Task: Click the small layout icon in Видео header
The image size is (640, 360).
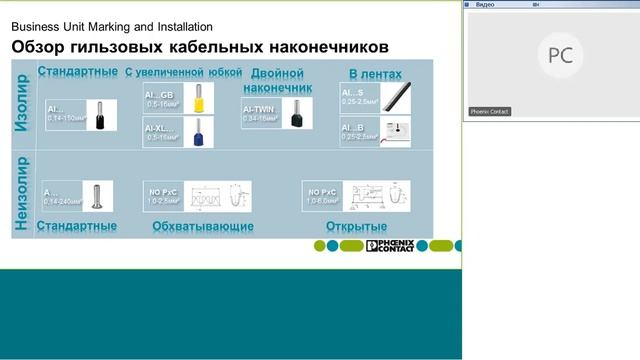Action: pos(536,4)
